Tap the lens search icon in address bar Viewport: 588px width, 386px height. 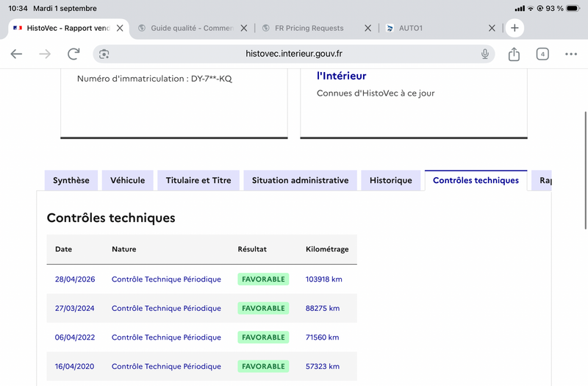pyautogui.click(x=104, y=54)
